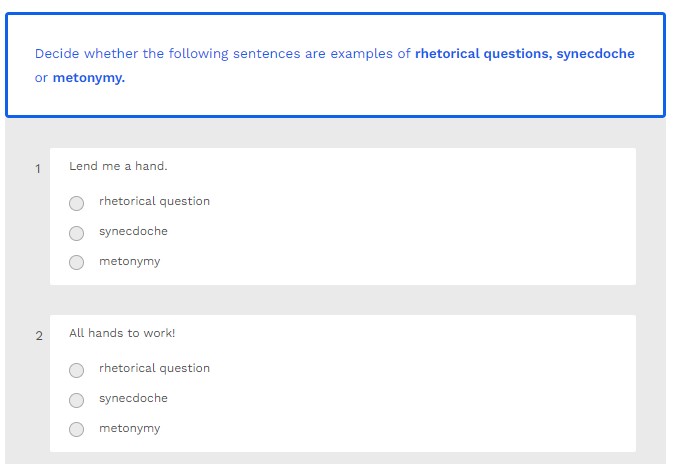Click the bold "metonymy." in the instructions

pyautogui.click(x=89, y=78)
